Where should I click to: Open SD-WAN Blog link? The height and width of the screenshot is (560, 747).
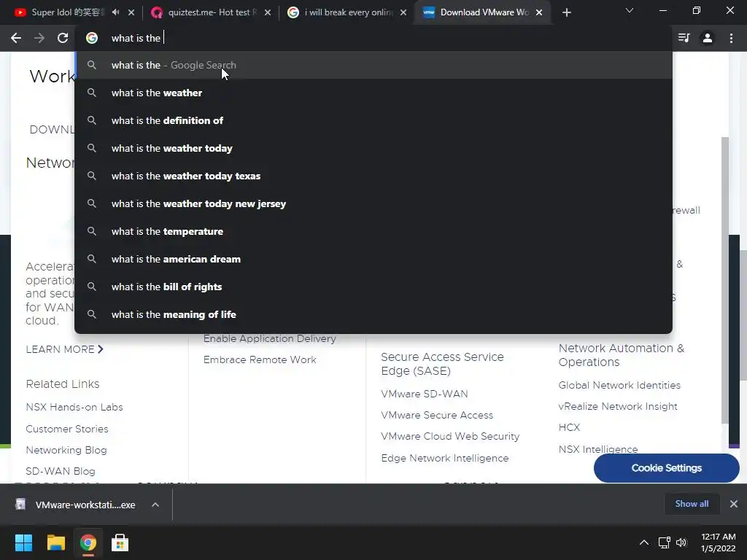point(61,471)
